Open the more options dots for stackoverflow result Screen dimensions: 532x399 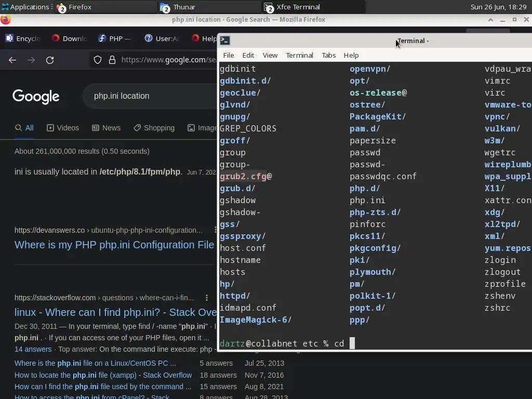click(x=207, y=298)
